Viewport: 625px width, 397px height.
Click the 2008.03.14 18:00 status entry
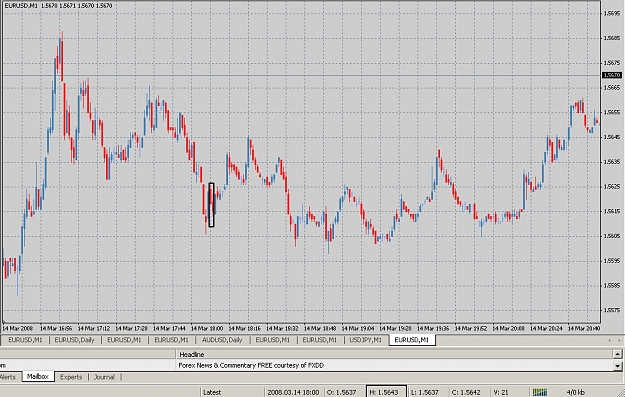(293, 393)
